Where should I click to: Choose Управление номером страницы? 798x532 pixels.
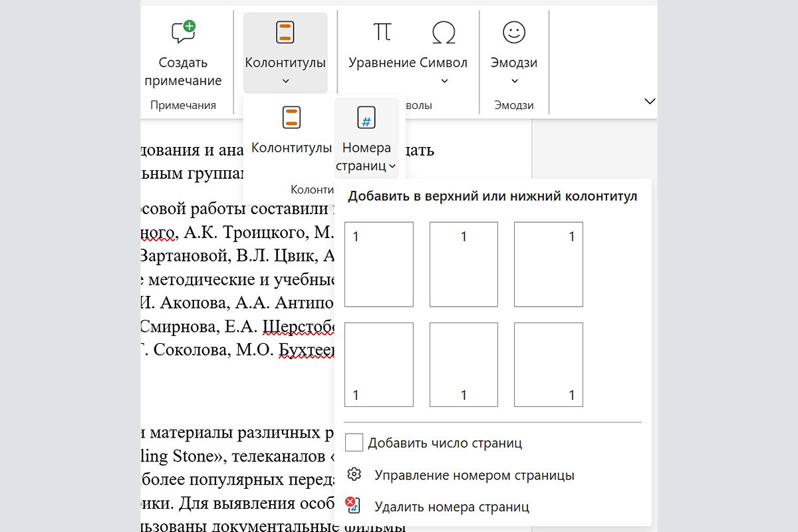(x=475, y=475)
